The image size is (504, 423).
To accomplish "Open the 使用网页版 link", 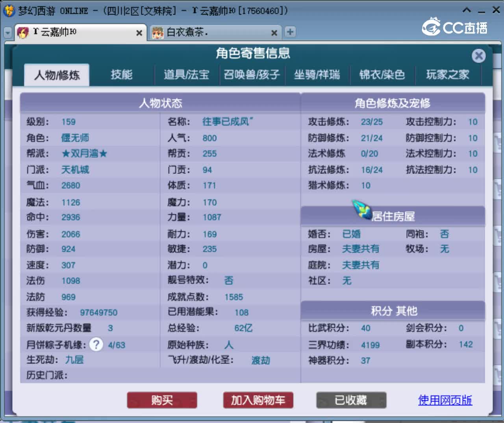I will 445,400.
